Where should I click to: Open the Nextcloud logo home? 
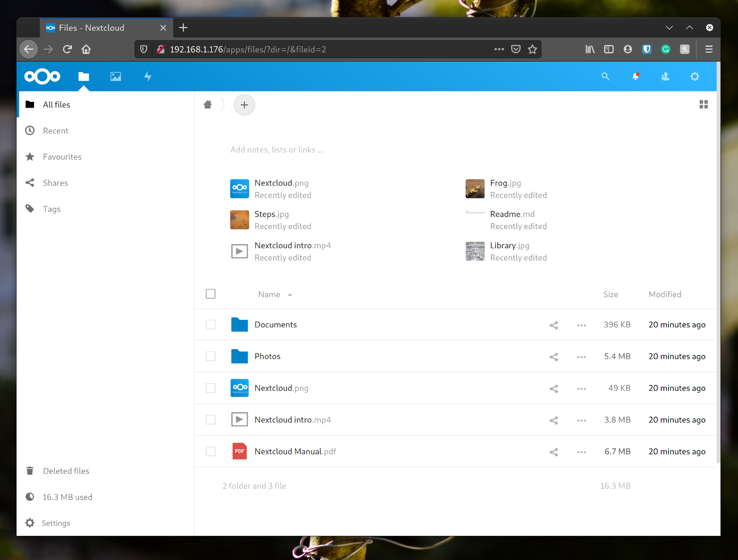[x=43, y=76]
